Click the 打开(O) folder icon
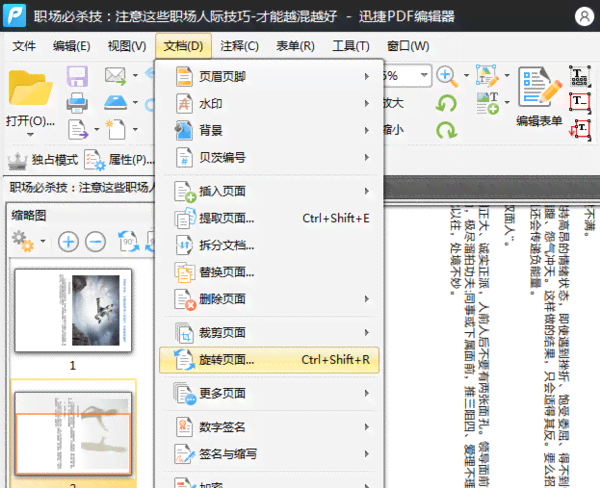This screenshot has height=488, width=600. click(x=30, y=88)
